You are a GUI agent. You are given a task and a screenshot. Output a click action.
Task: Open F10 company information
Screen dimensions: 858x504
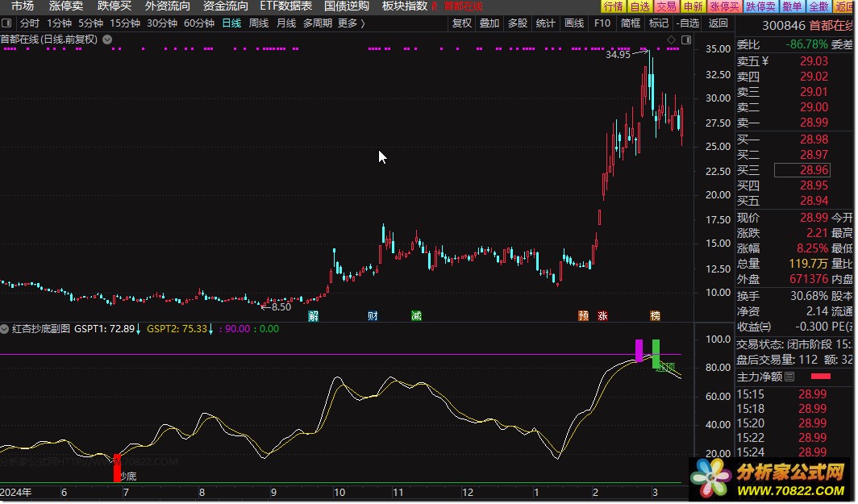pyautogui.click(x=602, y=23)
